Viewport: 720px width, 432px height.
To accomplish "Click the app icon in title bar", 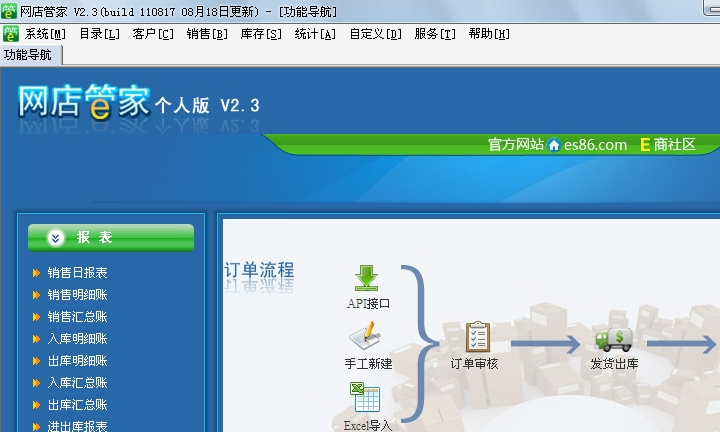I will tap(9, 11).
